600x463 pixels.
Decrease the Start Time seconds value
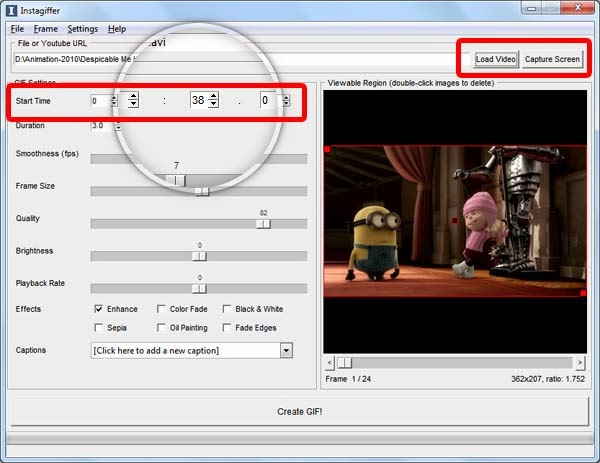[214, 104]
